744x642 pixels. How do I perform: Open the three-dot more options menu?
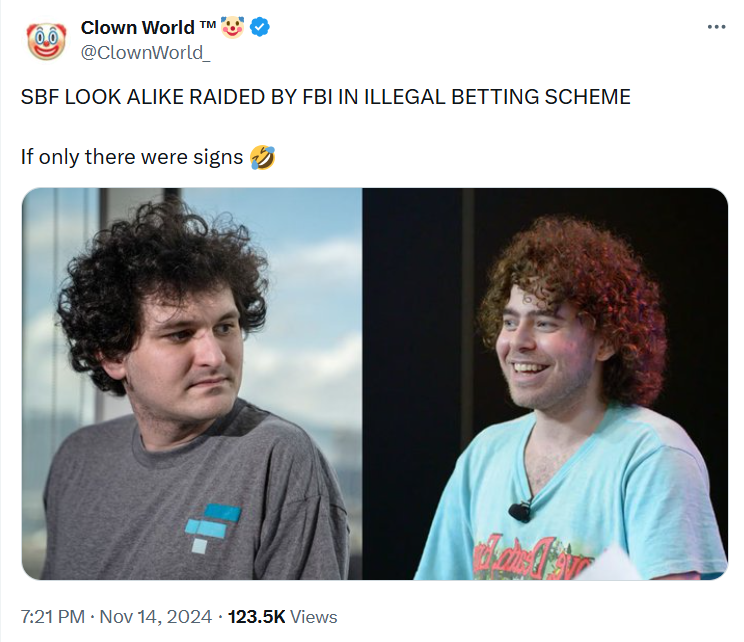point(716,27)
